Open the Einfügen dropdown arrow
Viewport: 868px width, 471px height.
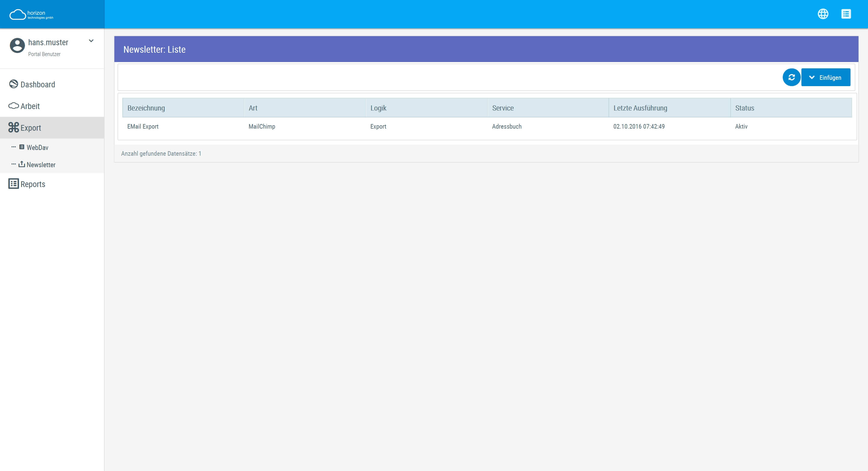(812, 77)
